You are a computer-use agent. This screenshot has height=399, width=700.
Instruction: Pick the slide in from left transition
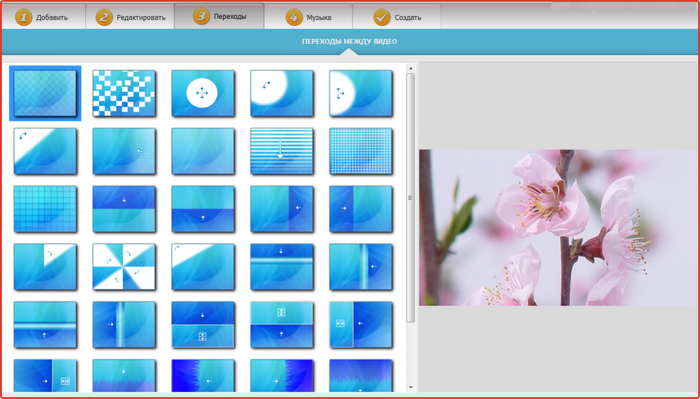coord(361,209)
